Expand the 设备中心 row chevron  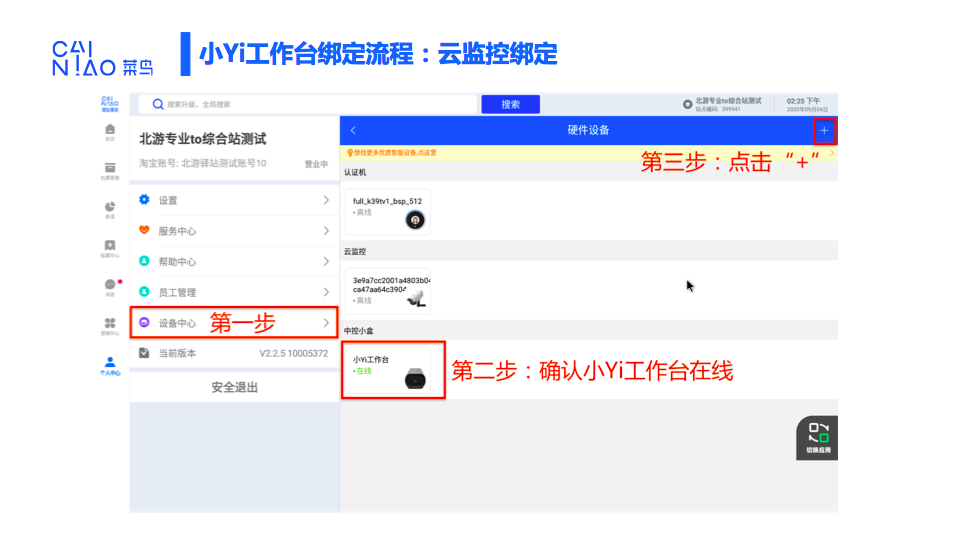pyautogui.click(x=326, y=323)
